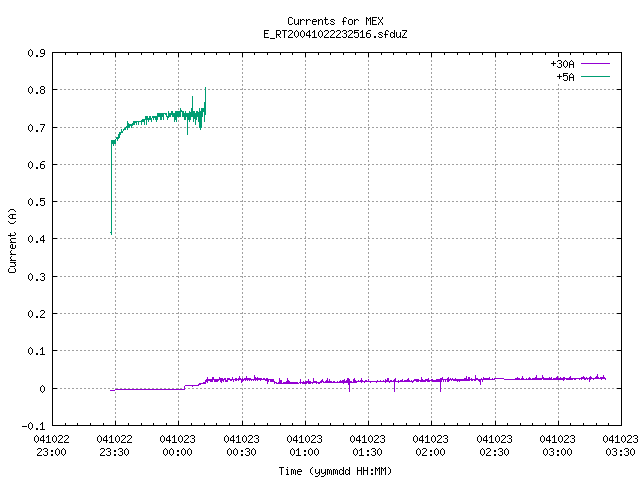
Task: Click the x-axis label 041023 03:30
Action: 620,446
